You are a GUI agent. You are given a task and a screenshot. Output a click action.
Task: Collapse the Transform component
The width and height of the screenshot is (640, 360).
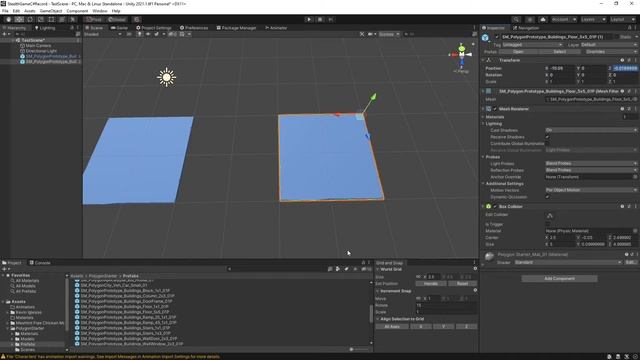tap(483, 60)
